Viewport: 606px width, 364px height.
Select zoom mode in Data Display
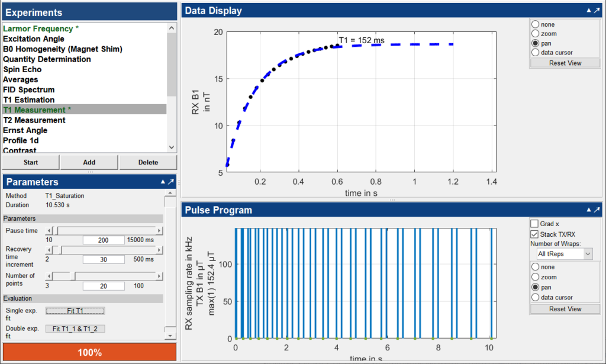pyautogui.click(x=536, y=34)
